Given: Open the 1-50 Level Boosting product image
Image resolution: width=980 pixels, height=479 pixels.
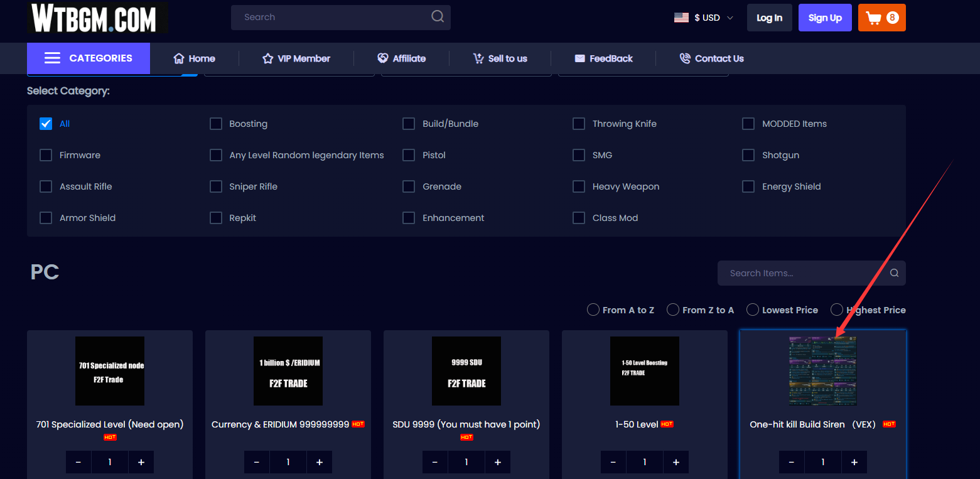Looking at the screenshot, I should click(x=645, y=371).
